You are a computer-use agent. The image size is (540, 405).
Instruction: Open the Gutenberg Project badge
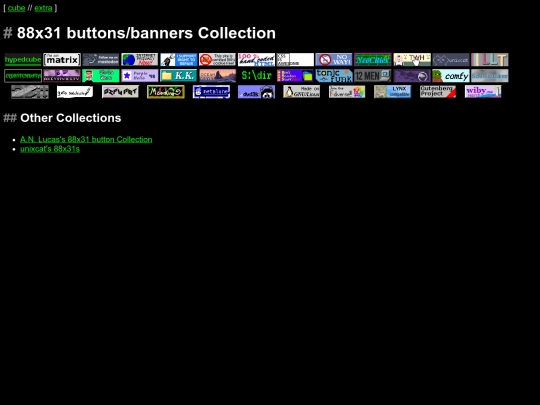pyautogui.click(x=438, y=92)
